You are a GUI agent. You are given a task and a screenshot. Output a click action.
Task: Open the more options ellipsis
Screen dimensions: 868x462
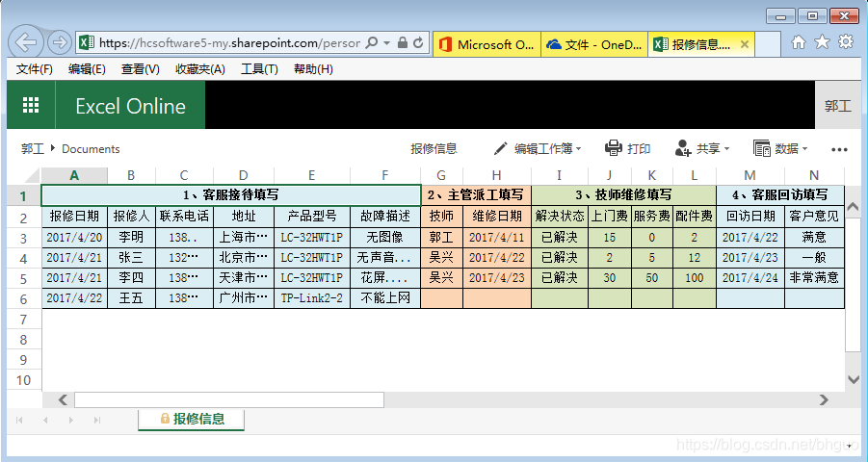pos(839,149)
